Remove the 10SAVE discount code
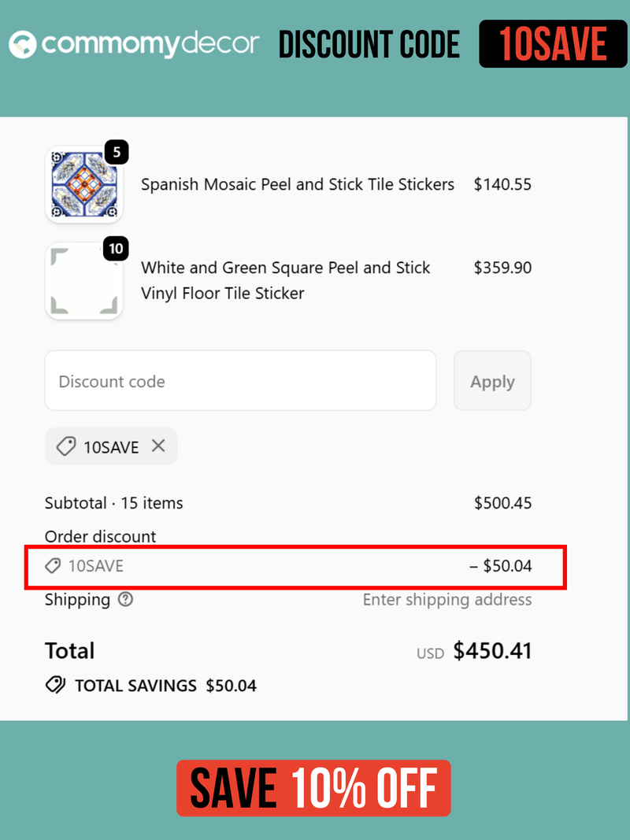 (158, 446)
